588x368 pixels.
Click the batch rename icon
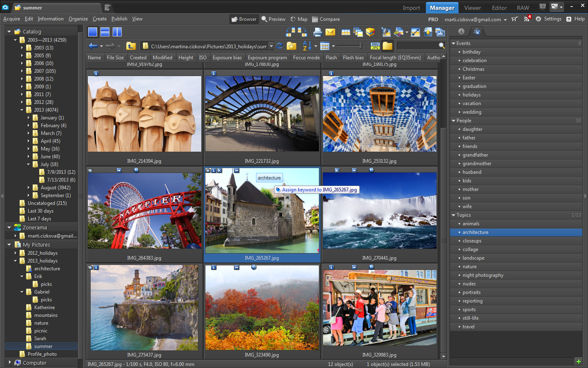[440, 32]
